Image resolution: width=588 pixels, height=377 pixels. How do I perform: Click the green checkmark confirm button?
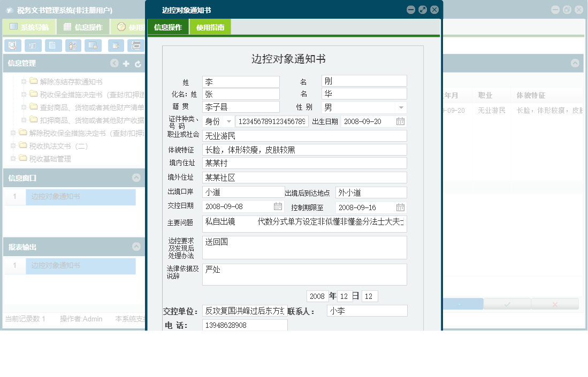[507, 305]
